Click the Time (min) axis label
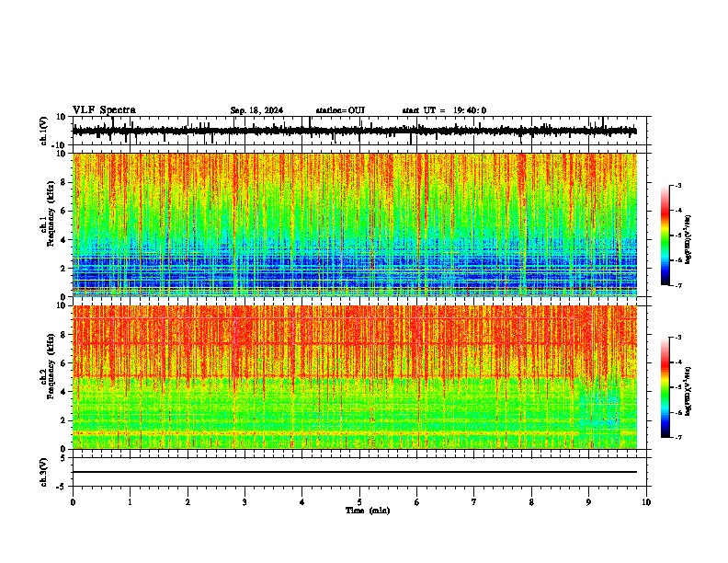The height and width of the screenshot is (563, 728). tap(368, 511)
